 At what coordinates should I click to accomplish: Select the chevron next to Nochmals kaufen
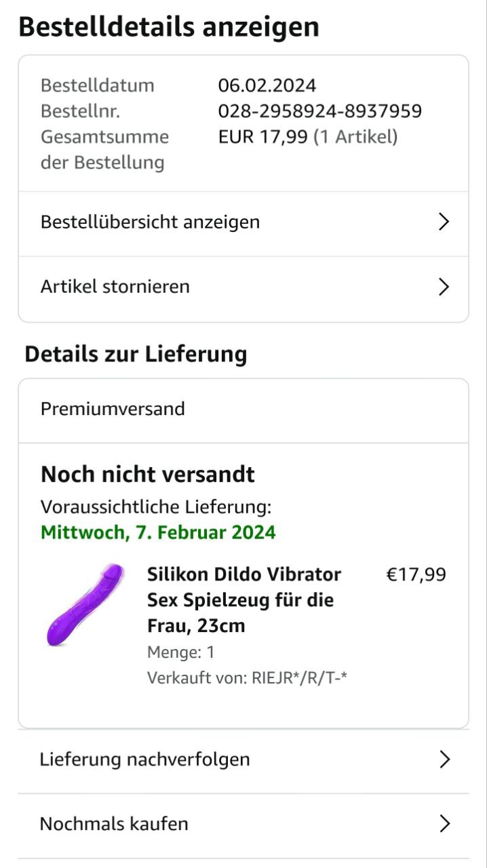coord(444,824)
